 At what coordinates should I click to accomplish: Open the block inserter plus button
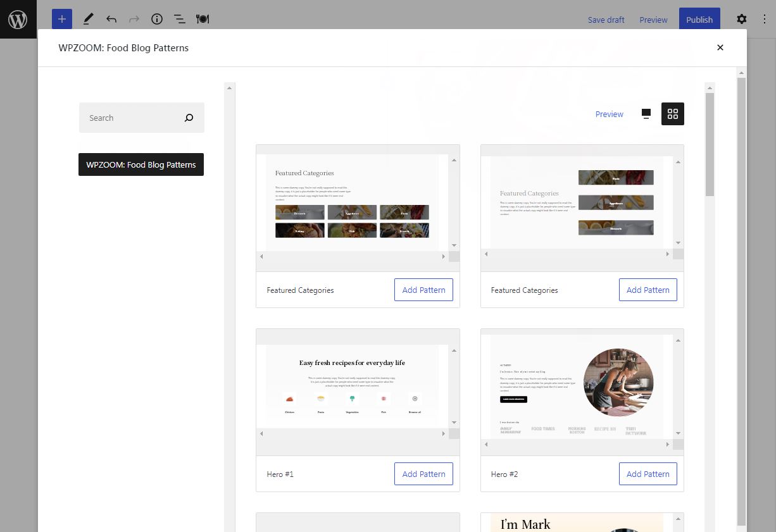[x=62, y=19]
